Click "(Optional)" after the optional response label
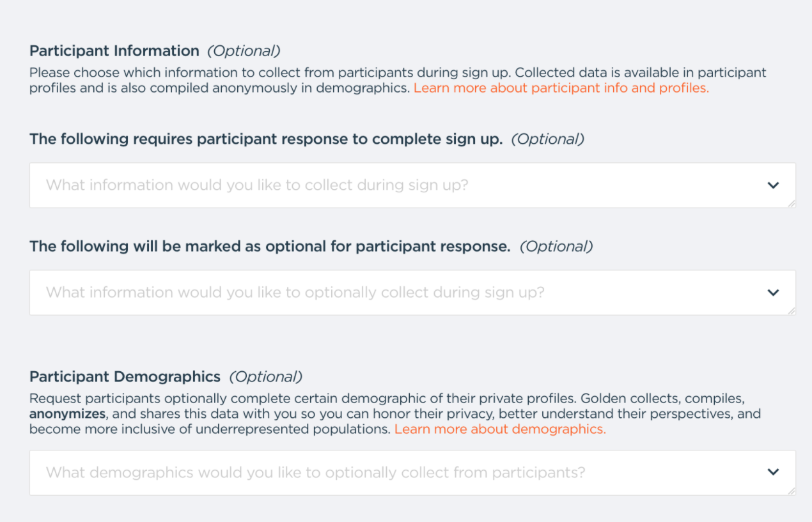The width and height of the screenshot is (812, 522). 556,247
